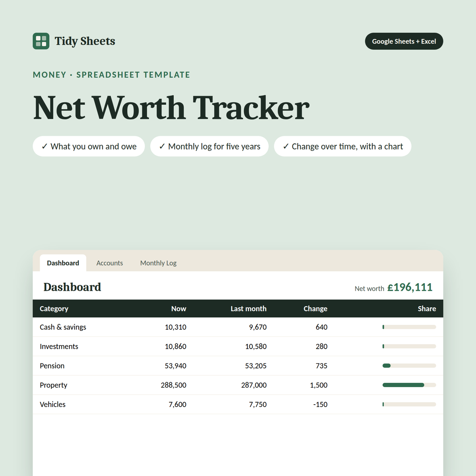Screen dimensions: 476x476
Task: Click the Investments Now value 10,860
Action: click(x=175, y=347)
